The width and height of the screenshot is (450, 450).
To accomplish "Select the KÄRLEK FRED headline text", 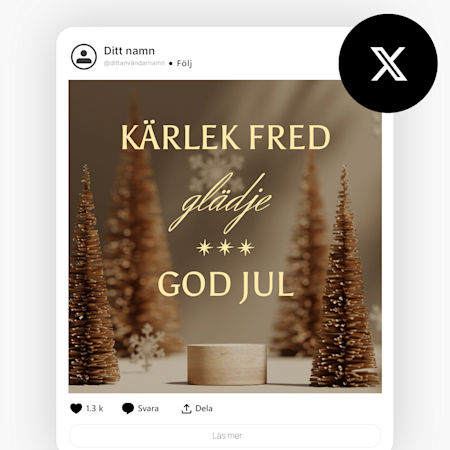I will coord(225,137).
